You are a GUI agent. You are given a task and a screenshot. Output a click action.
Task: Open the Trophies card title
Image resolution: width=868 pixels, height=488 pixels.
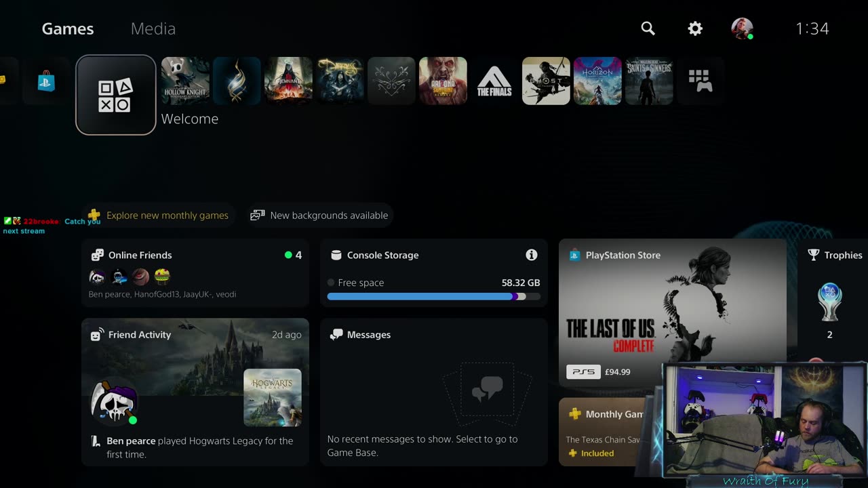[x=843, y=255]
